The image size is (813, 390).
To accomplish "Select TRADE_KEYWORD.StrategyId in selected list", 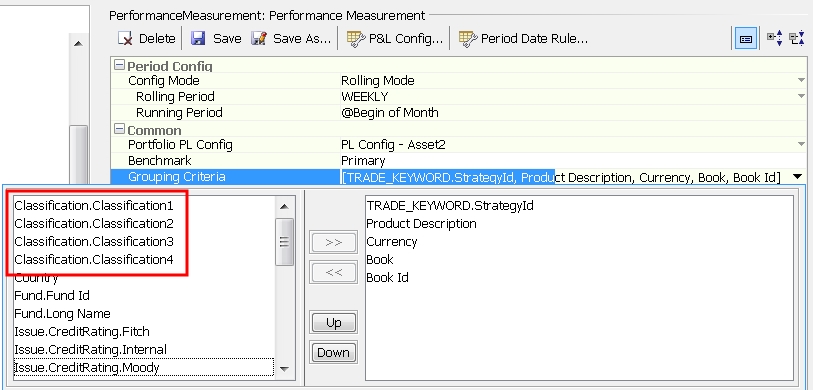I will [x=450, y=206].
